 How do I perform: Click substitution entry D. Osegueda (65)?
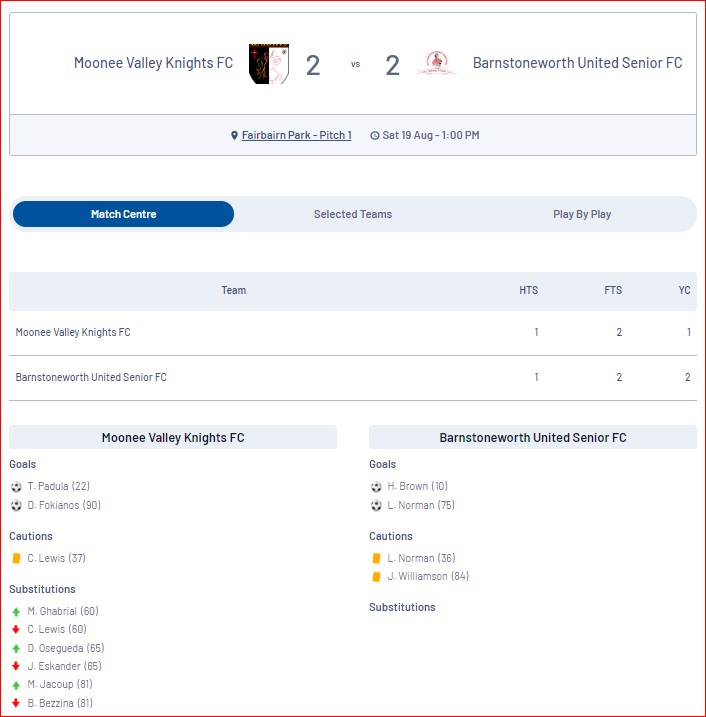66,648
